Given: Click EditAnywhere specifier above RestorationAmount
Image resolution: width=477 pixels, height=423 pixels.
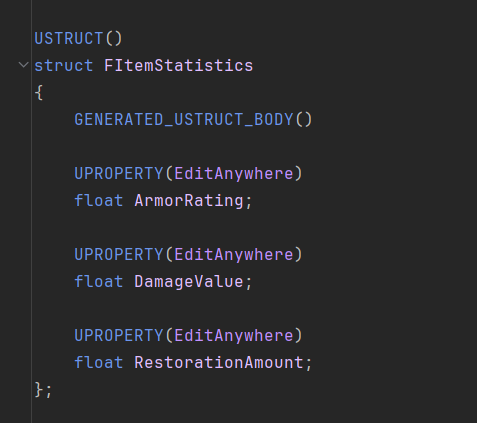Looking at the screenshot, I should click(x=234, y=335).
